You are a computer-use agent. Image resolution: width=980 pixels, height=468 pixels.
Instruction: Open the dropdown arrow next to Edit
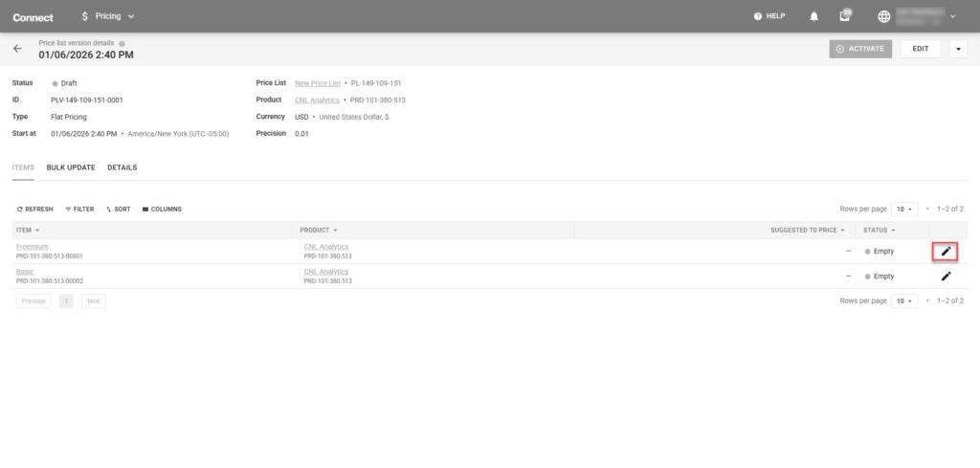[958, 49]
